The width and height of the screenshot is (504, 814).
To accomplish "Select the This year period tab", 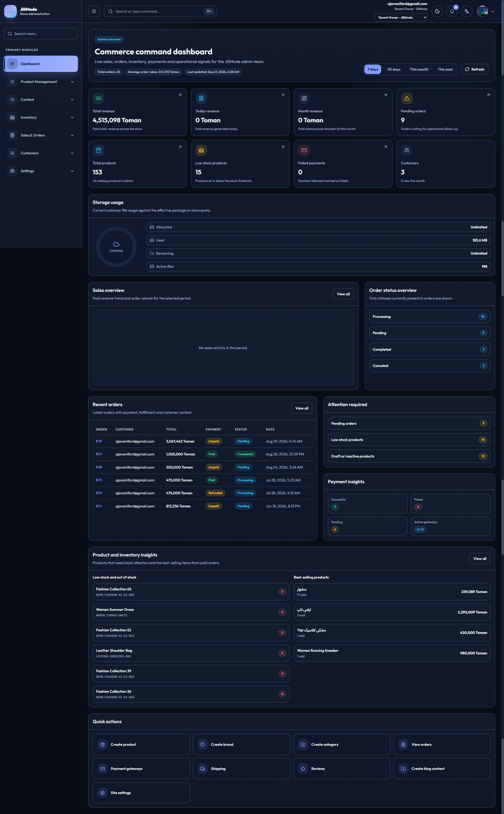I will (445, 69).
